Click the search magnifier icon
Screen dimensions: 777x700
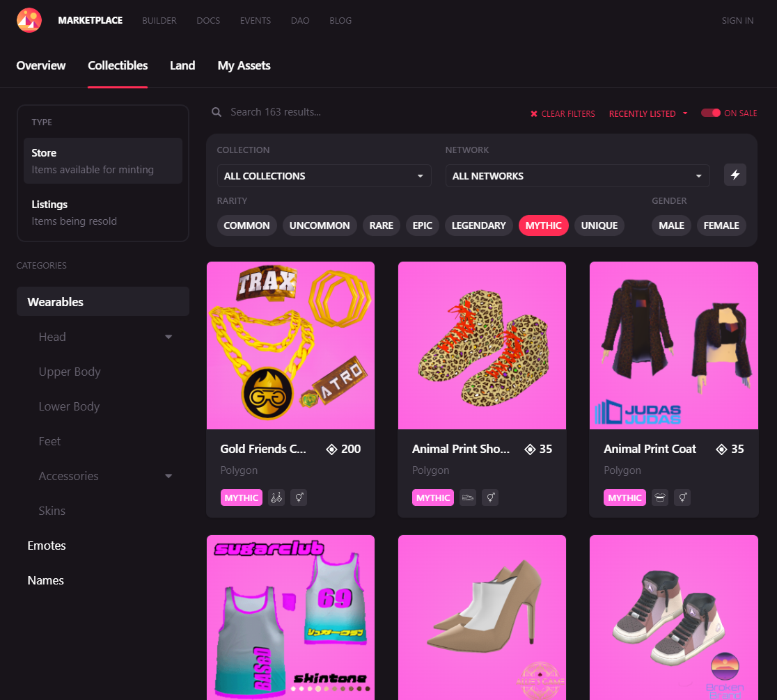pyautogui.click(x=217, y=112)
